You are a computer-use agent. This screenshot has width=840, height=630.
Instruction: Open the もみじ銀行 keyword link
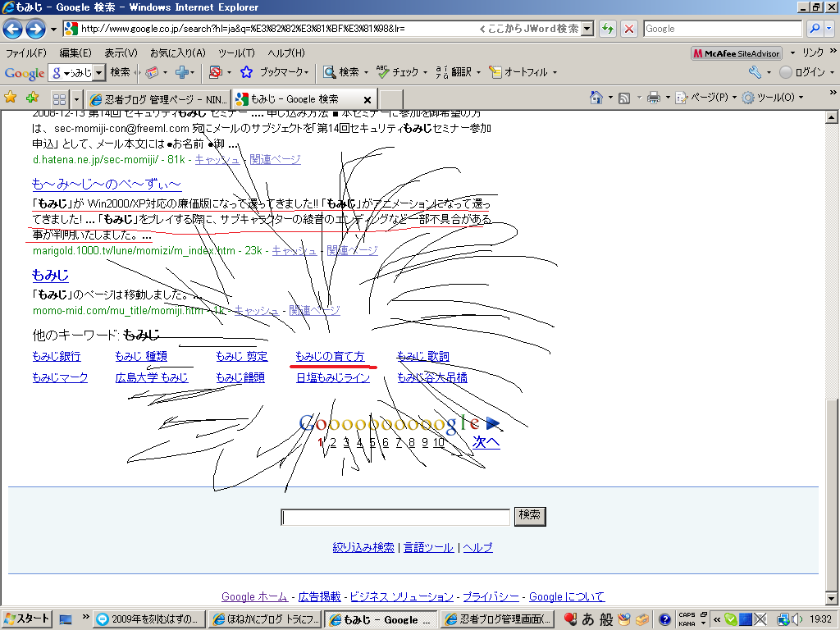57,356
